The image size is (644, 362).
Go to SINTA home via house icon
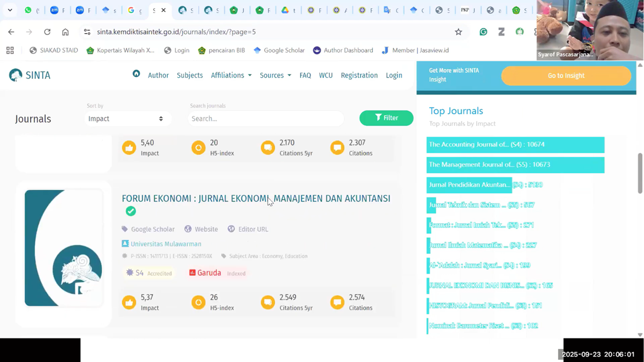(x=136, y=74)
